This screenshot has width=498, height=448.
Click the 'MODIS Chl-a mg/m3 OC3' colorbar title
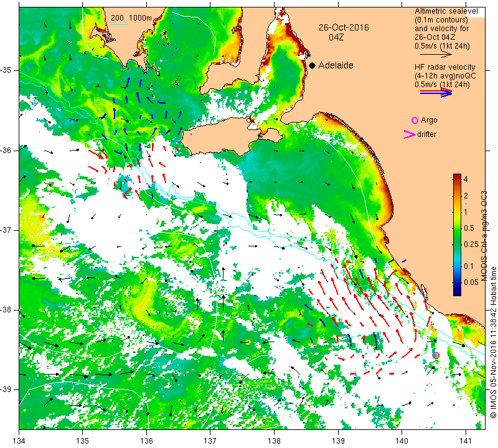click(484, 236)
